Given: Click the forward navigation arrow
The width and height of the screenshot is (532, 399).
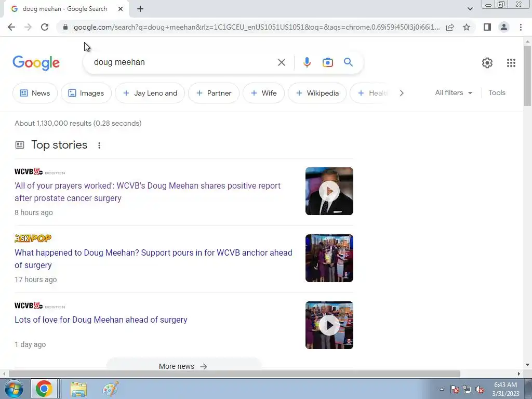Looking at the screenshot, I should pos(28,27).
